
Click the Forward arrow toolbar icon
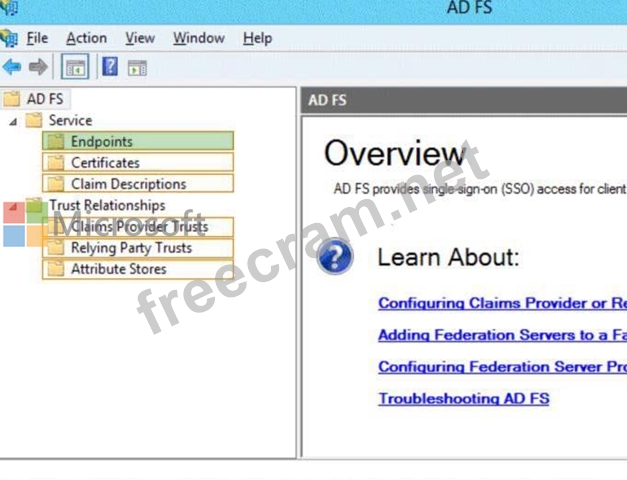click(x=38, y=67)
